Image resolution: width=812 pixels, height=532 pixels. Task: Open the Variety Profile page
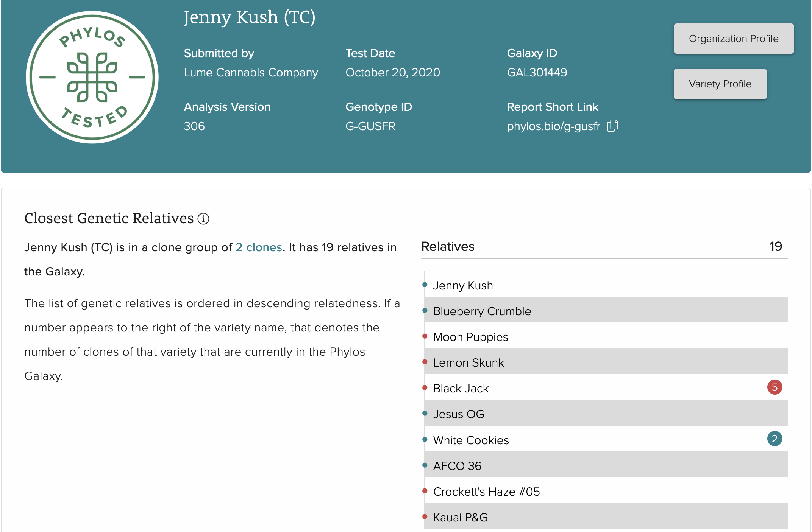pos(720,84)
